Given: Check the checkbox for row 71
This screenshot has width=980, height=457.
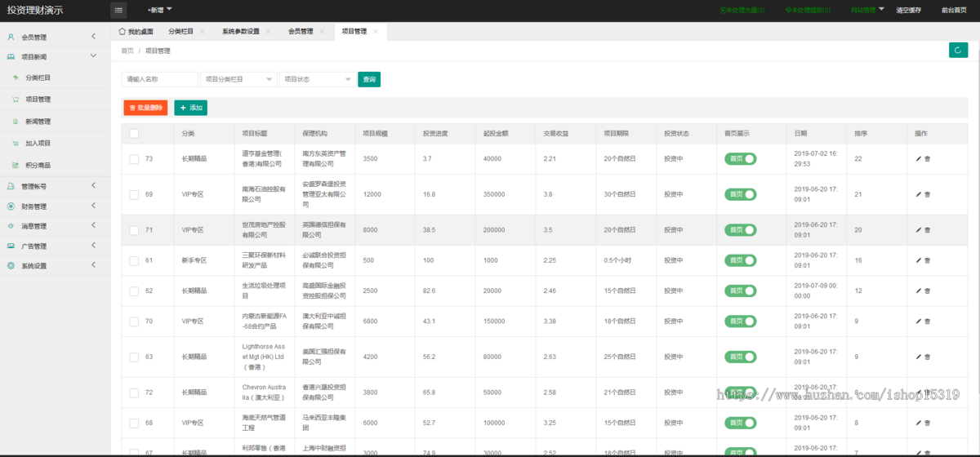Looking at the screenshot, I should point(134,230).
